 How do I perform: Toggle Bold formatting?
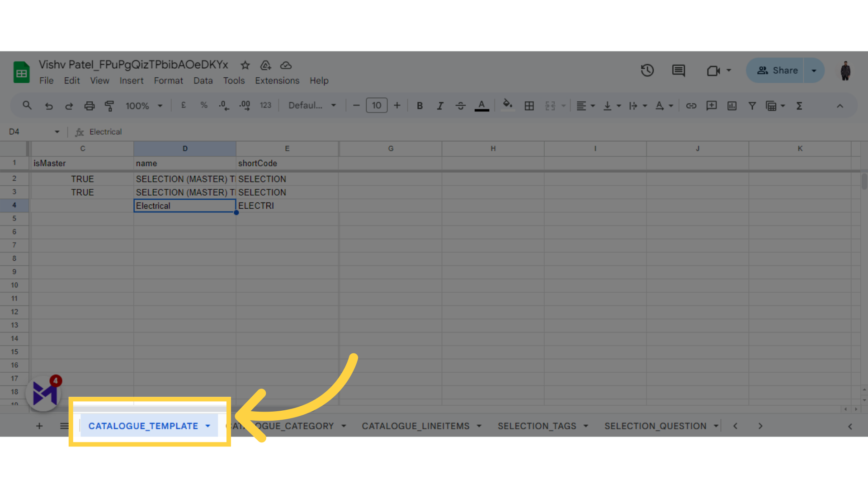[x=419, y=106]
